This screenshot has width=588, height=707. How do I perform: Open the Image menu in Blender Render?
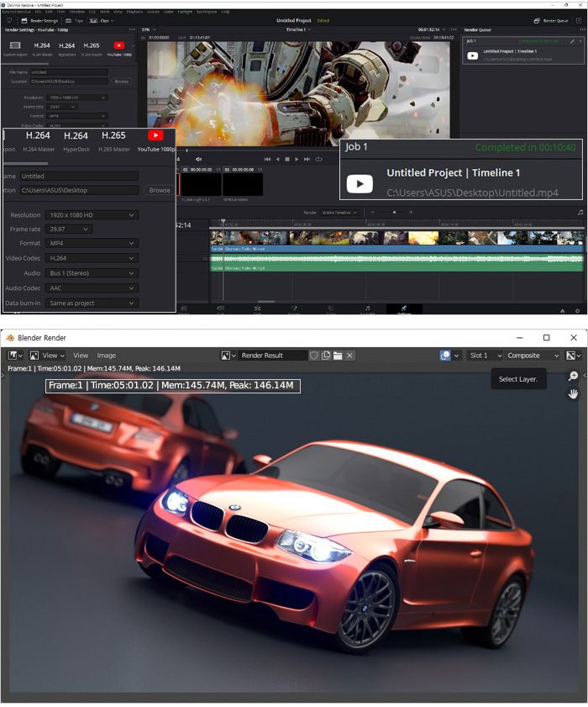(107, 356)
